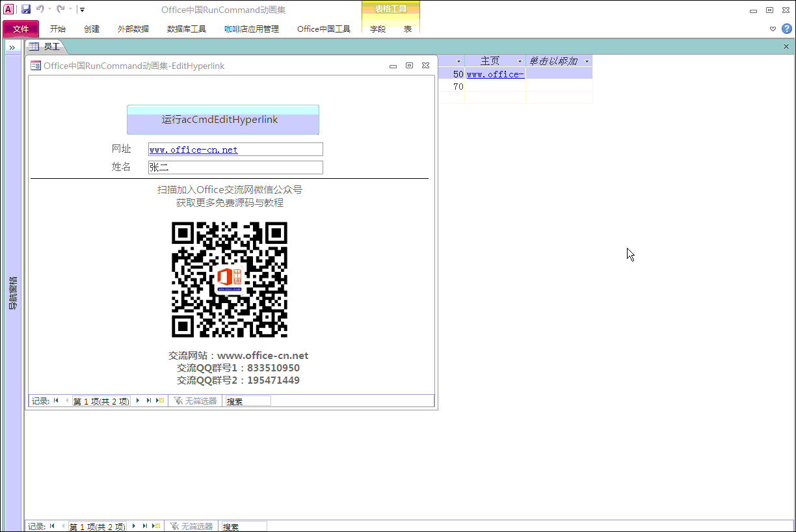
Task: Go to next record in EditHyperlink form
Action: click(x=137, y=401)
